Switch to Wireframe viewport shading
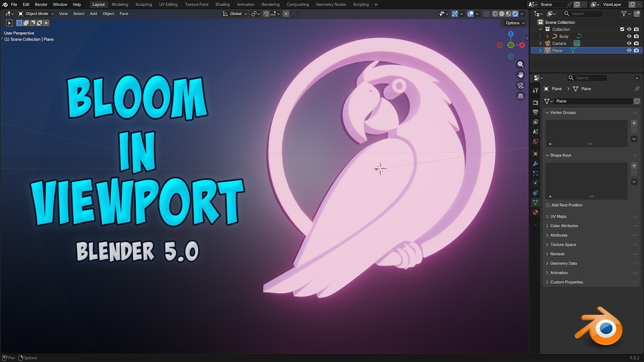The width and height of the screenshot is (644, 362). point(495,14)
